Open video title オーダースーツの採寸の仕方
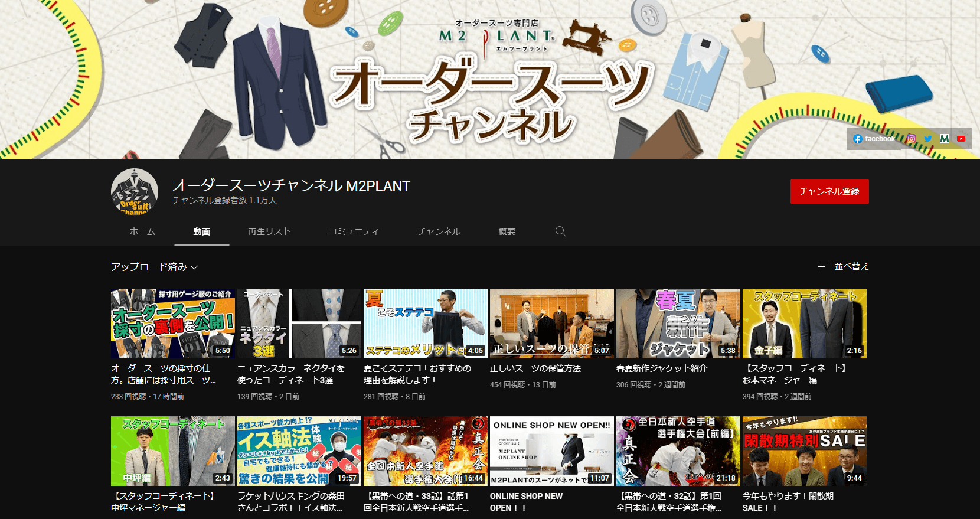The height and width of the screenshot is (519, 980). click(164, 374)
